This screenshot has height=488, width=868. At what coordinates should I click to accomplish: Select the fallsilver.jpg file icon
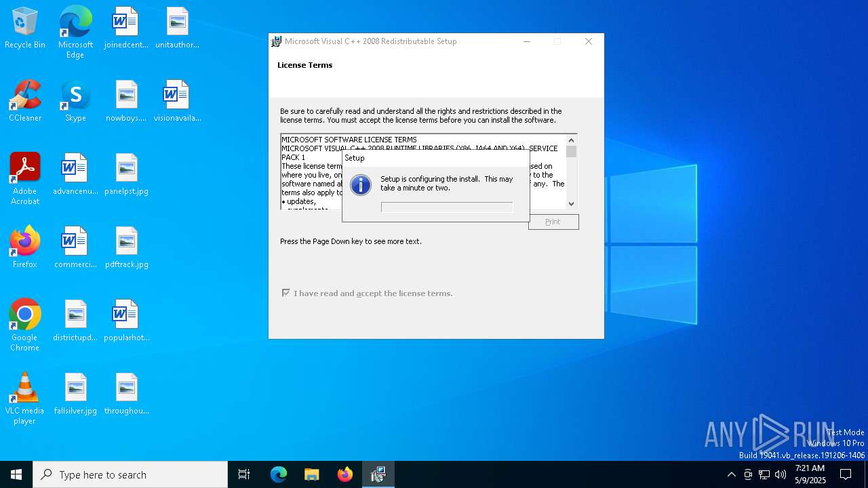(x=75, y=394)
